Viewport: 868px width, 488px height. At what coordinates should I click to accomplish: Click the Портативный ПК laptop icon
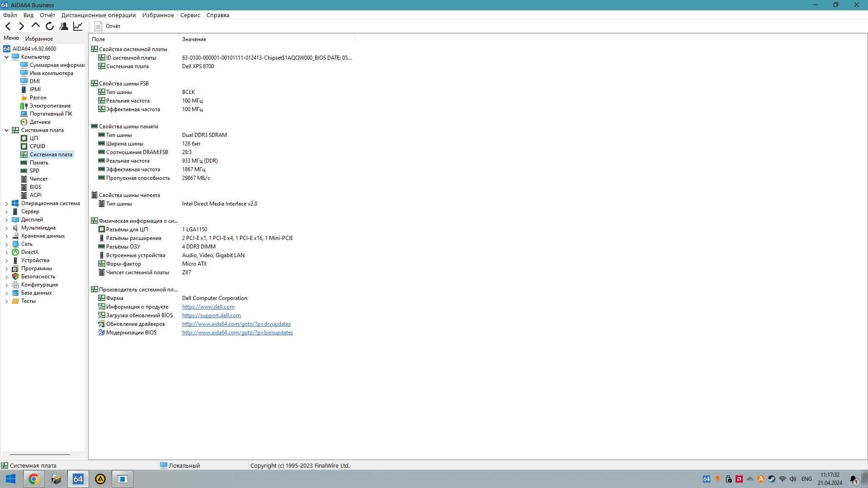[24, 114]
